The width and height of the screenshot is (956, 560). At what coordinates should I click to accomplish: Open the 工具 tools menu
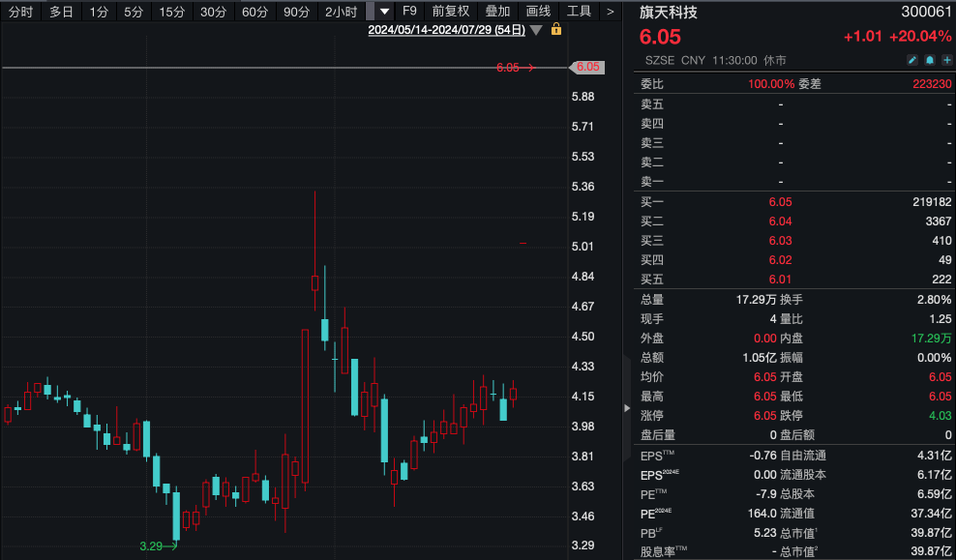(x=579, y=12)
